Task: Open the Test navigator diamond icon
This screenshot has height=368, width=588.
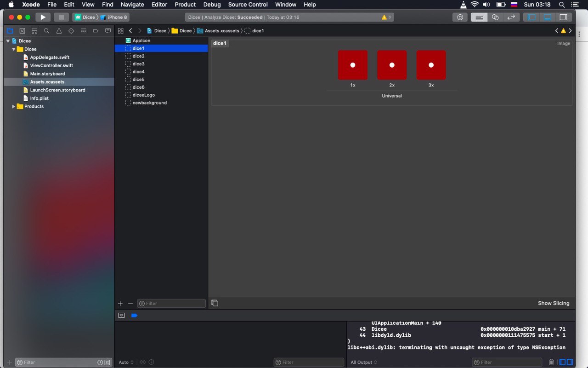Action: pyautogui.click(x=71, y=31)
